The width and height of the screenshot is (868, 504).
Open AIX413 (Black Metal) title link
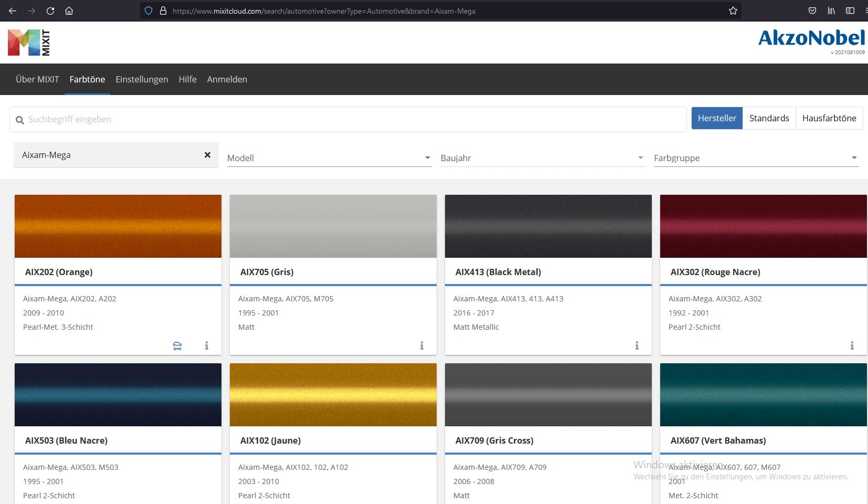pos(498,272)
